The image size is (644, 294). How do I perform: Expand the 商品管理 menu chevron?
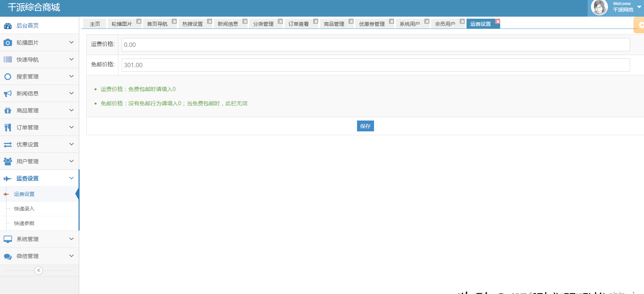click(x=71, y=110)
